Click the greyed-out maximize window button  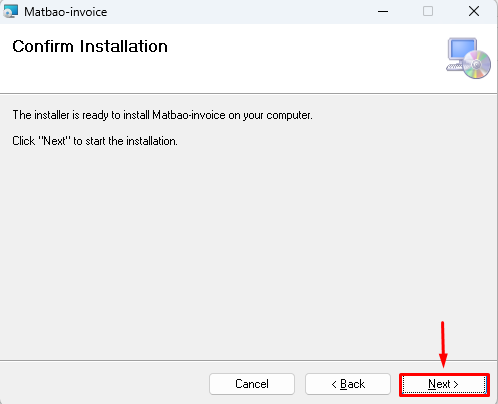coord(428,12)
